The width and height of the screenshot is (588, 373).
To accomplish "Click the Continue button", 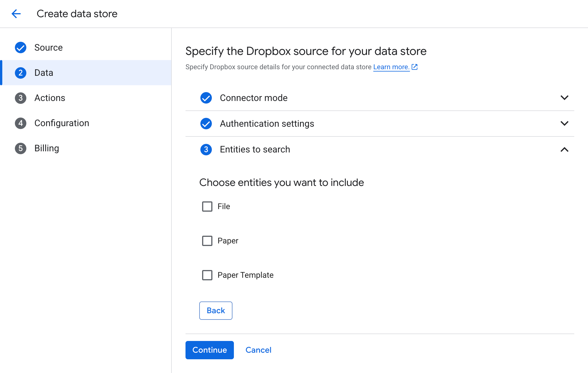I will point(209,350).
